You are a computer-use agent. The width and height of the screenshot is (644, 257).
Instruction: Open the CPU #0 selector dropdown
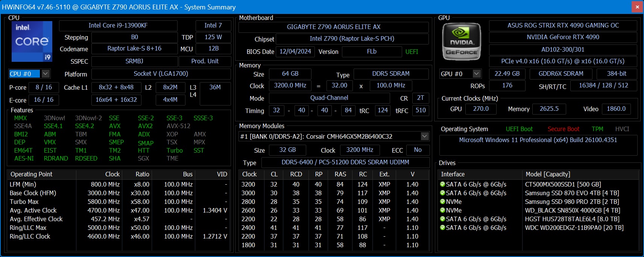click(46, 74)
